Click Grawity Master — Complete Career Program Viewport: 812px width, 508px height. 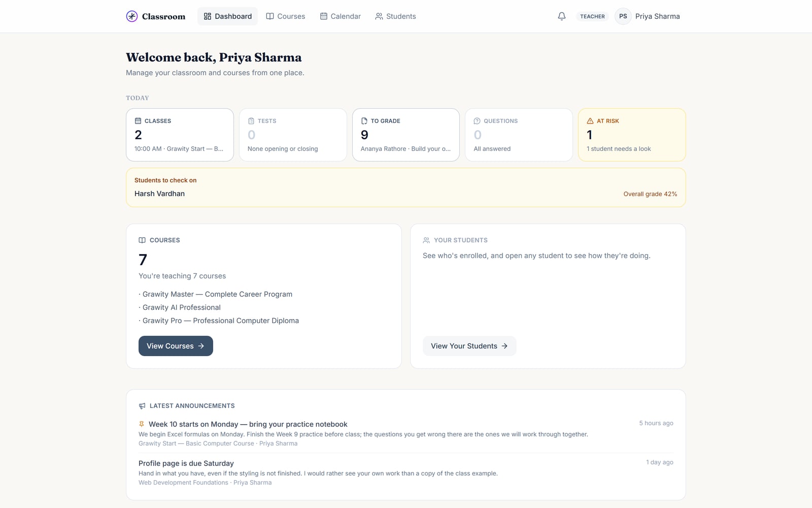click(x=217, y=294)
